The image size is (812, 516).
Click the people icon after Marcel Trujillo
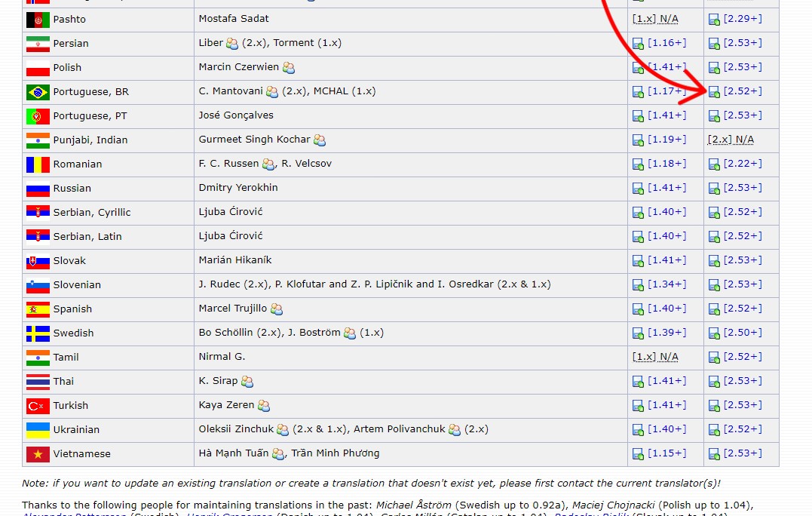click(x=277, y=309)
